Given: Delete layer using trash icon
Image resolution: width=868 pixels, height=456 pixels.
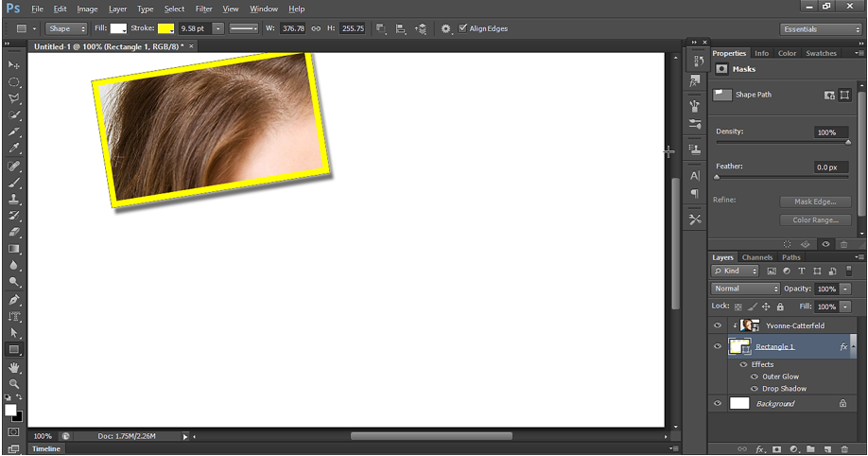Looking at the screenshot, I should [x=844, y=448].
